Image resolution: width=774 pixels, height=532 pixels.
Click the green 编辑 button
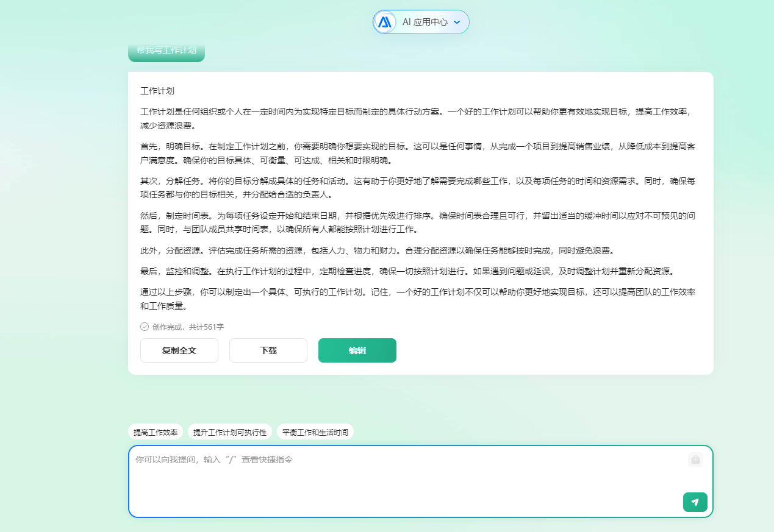tap(357, 350)
